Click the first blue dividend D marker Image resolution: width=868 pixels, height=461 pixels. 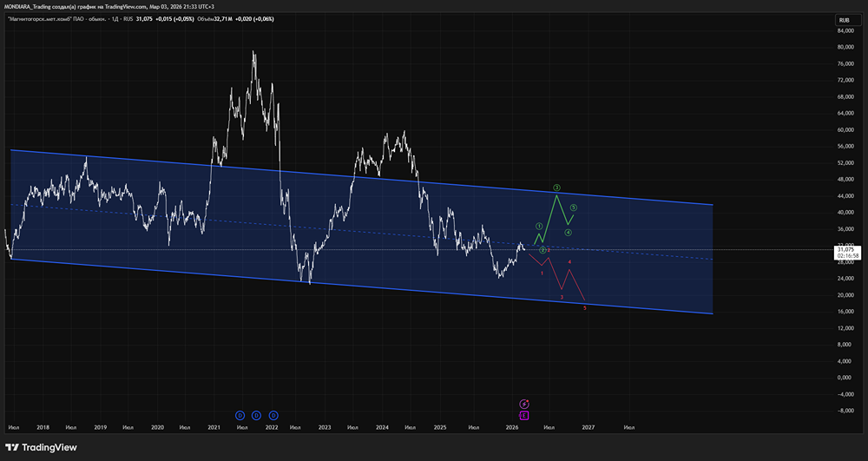[x=240, y=415]
